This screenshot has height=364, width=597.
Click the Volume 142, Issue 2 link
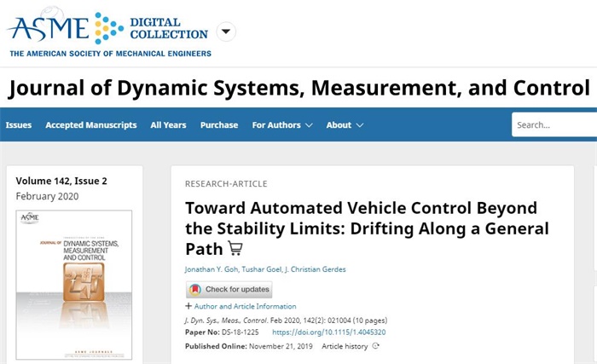61,181
